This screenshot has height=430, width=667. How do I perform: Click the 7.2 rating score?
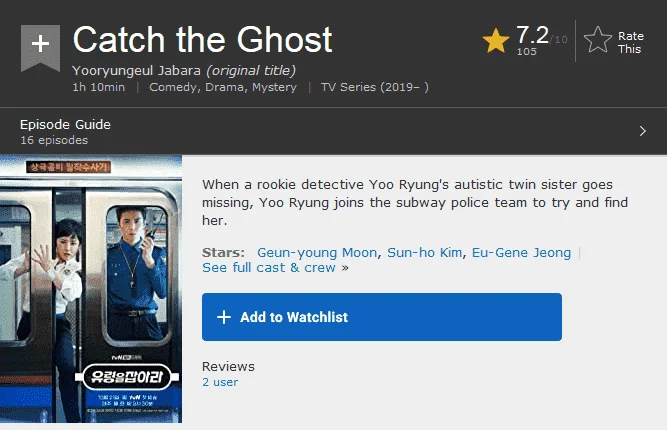[532, 35]
